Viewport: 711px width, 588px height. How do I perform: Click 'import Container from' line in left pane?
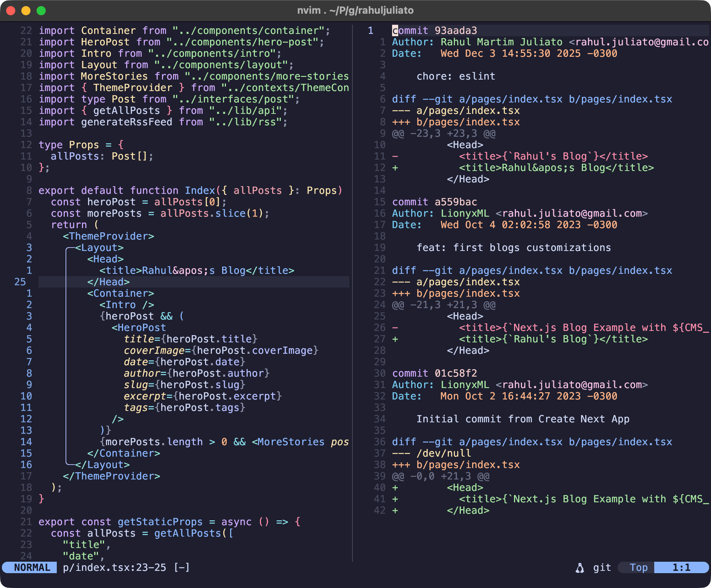click(x=184, y=30)
